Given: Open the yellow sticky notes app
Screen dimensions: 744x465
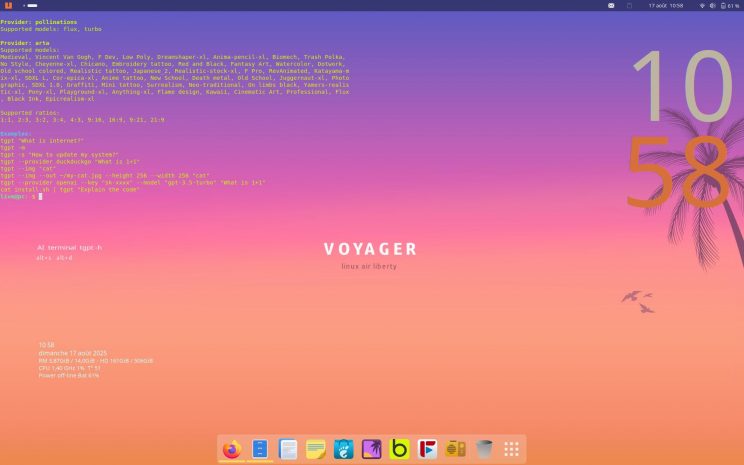Looking at the screenshot, I should tap(316, 449).
